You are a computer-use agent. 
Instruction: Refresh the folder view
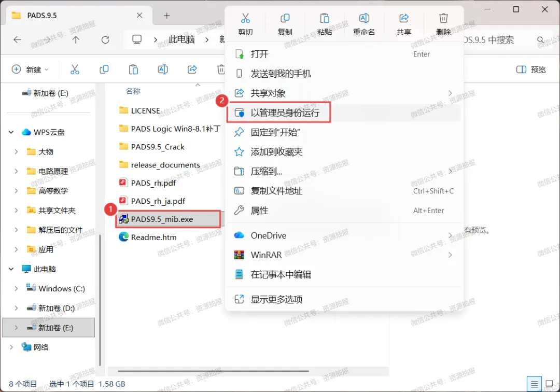(105, 39)
